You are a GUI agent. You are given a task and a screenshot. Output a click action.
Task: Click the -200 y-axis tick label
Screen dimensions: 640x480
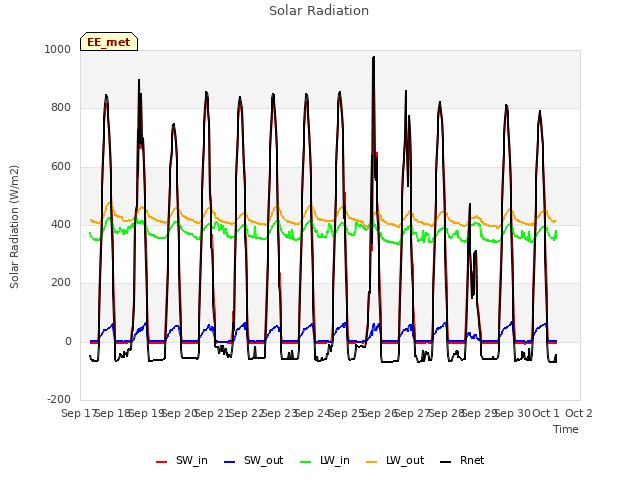tap(59, 399)
